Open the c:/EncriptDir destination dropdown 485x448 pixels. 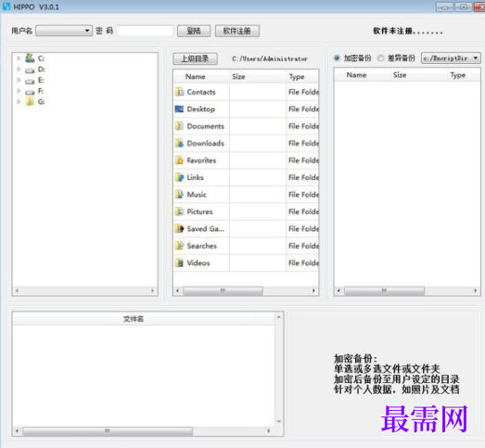coord(451,58)
